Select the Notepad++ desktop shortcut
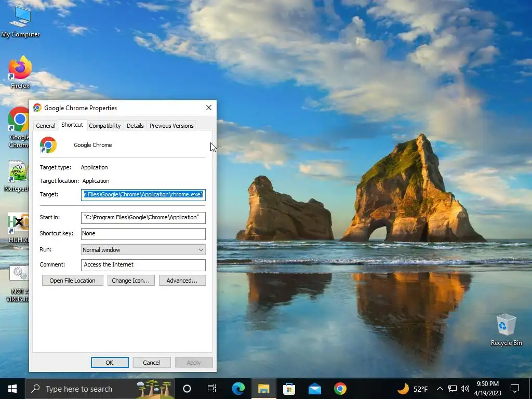The width and height of the screenshot is (532, 399). point(16,176)
